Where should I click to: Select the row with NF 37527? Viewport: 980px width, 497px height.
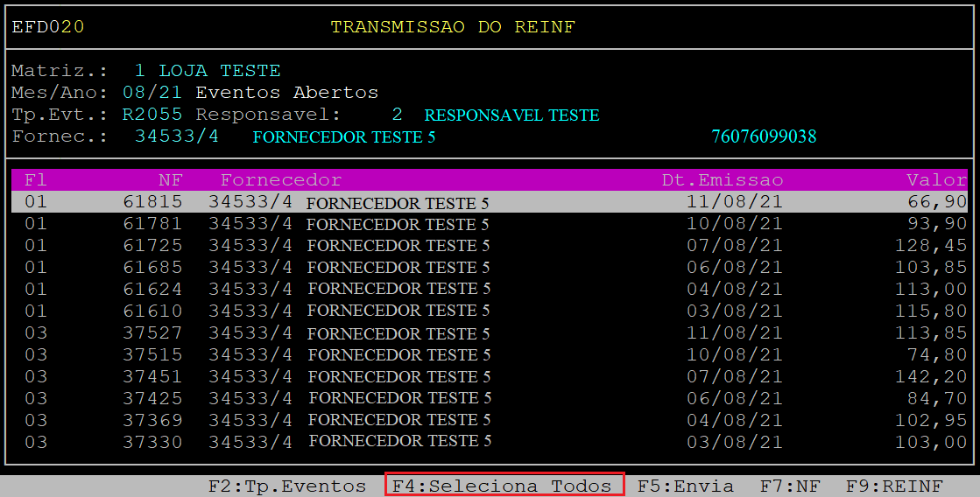coord(489,333)
